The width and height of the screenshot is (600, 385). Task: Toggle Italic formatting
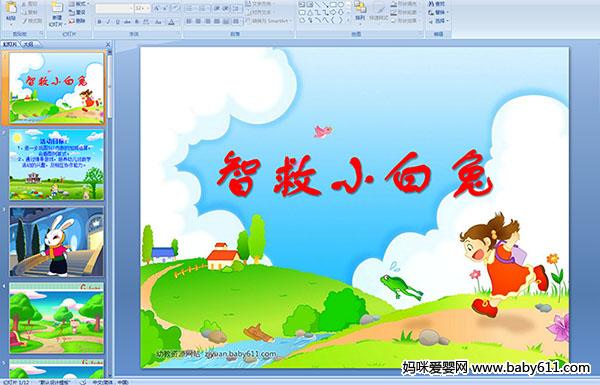point(108,22)
